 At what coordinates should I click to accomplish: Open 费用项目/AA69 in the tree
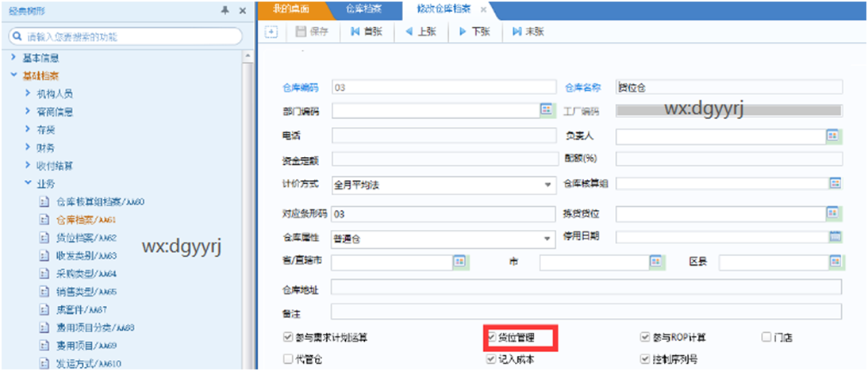[86, 346]
